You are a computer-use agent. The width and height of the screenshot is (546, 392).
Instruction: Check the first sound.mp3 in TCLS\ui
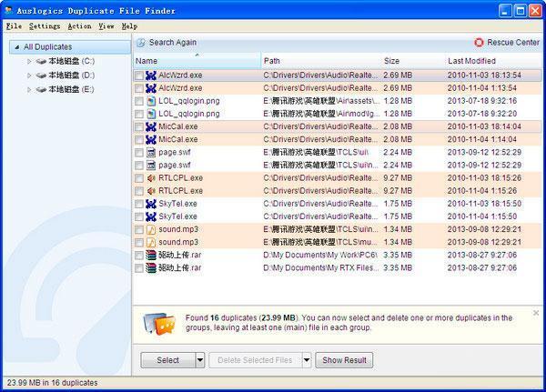139,230
